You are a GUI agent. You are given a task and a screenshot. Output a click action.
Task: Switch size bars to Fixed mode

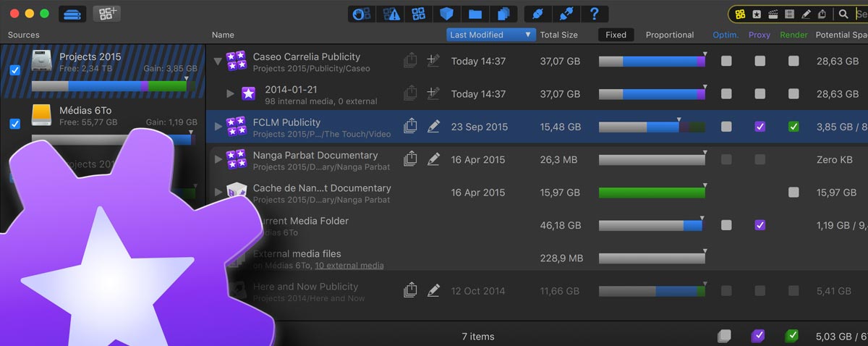pyautogui.click(x=616, y=35)
